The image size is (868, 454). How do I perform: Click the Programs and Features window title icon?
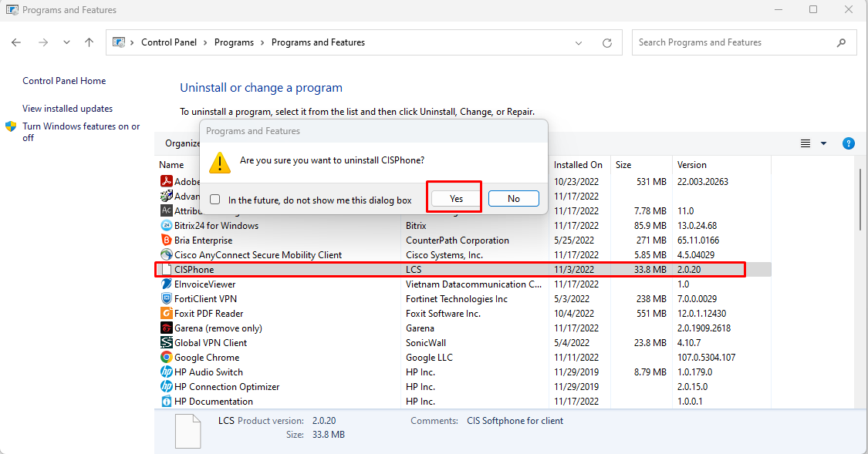pos(12,10)
